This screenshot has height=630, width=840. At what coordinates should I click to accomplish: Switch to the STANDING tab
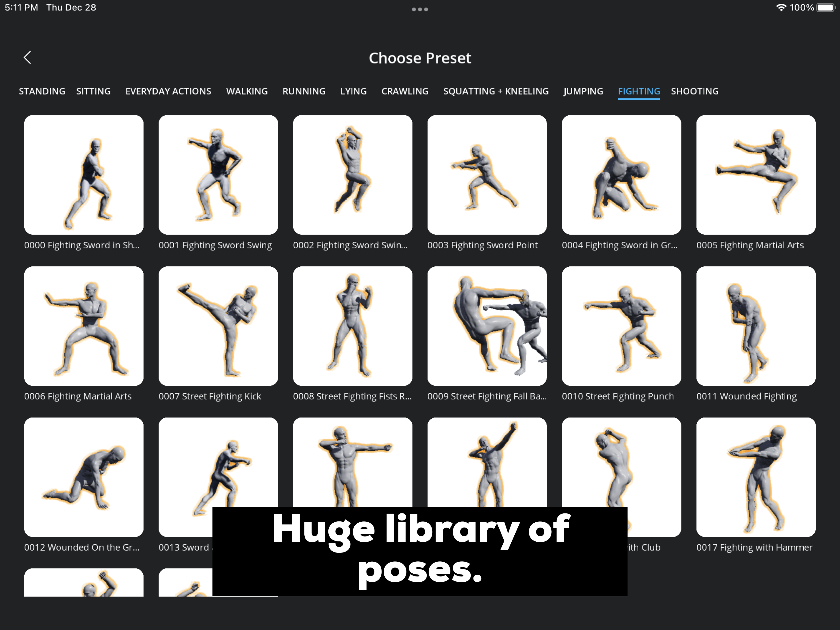(x=42, y=91)
